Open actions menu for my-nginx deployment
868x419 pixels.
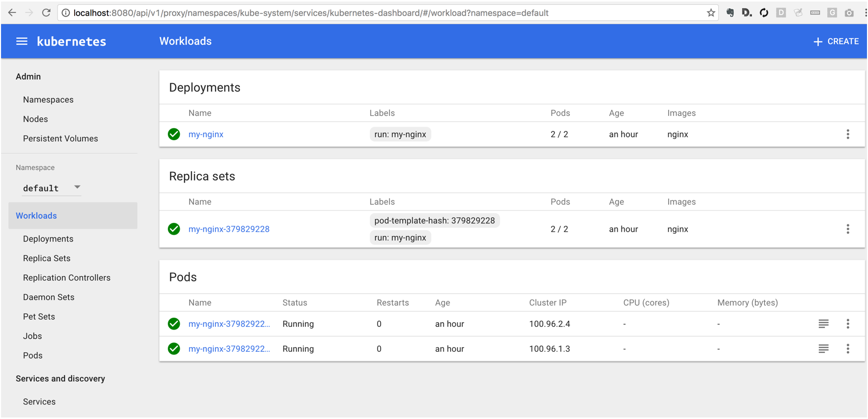click(848, 134)
